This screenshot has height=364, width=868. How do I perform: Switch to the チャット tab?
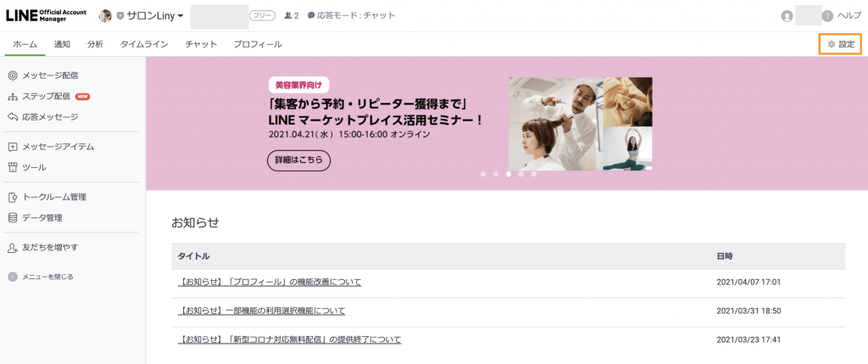click(201, 44)
